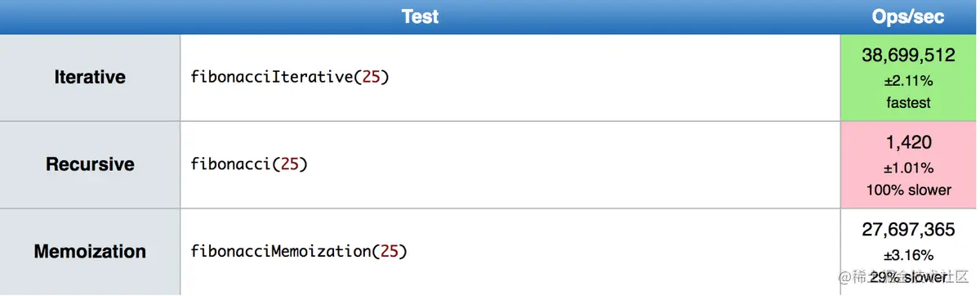Select the Iterative row label
This screenshot has height=296, width=980.
click(x=90, y=77)
